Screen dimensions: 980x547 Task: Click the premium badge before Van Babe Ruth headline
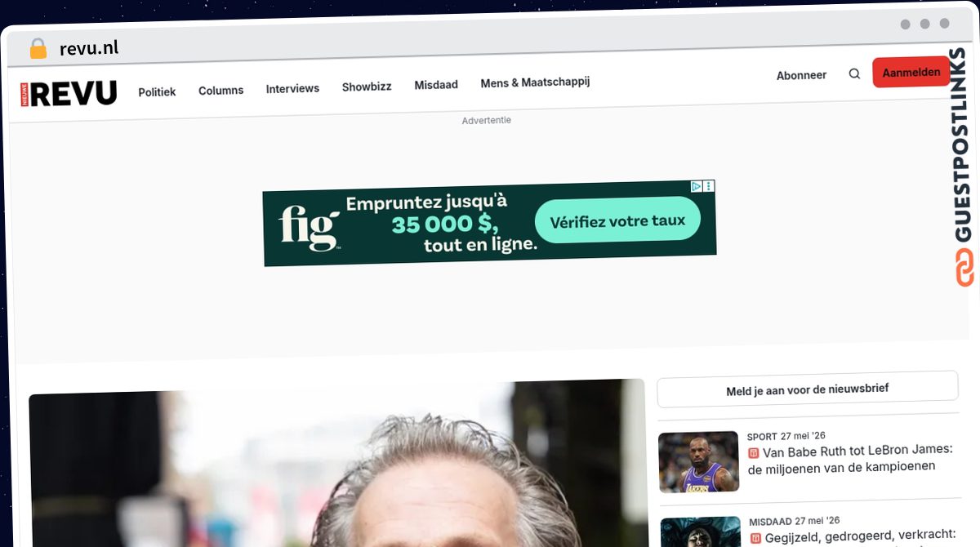click(753, 452)
